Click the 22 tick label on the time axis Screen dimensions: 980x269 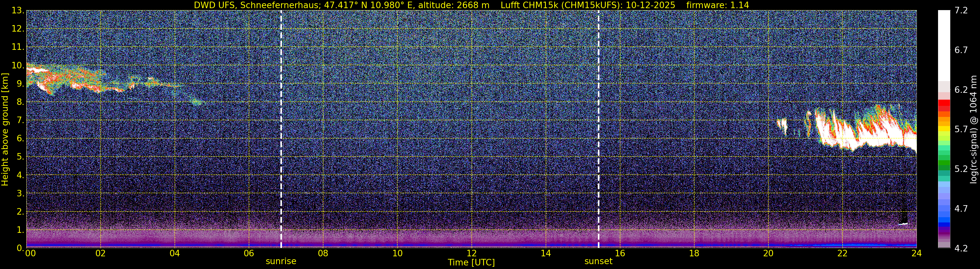pyautogui.click(x=842, y=253)
